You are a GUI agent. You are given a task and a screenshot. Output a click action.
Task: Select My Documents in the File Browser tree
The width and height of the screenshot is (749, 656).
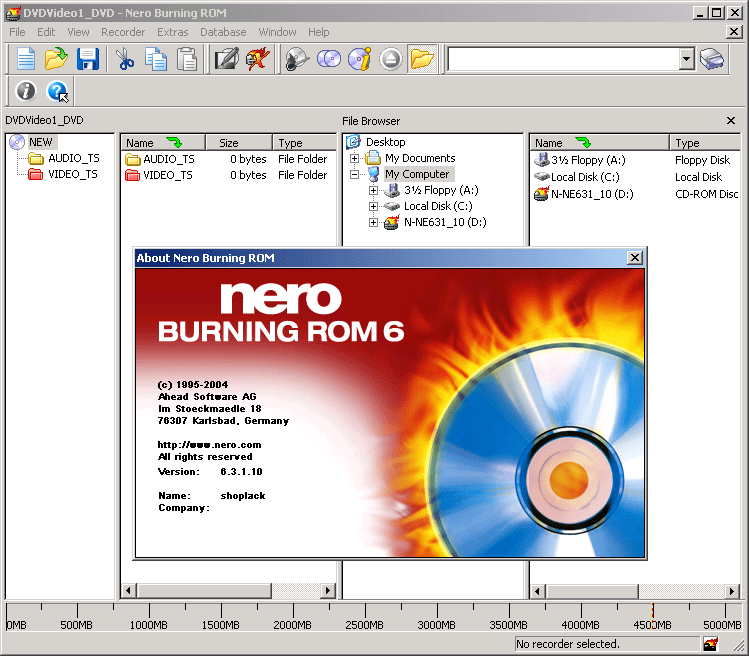(x=420, y=158)
